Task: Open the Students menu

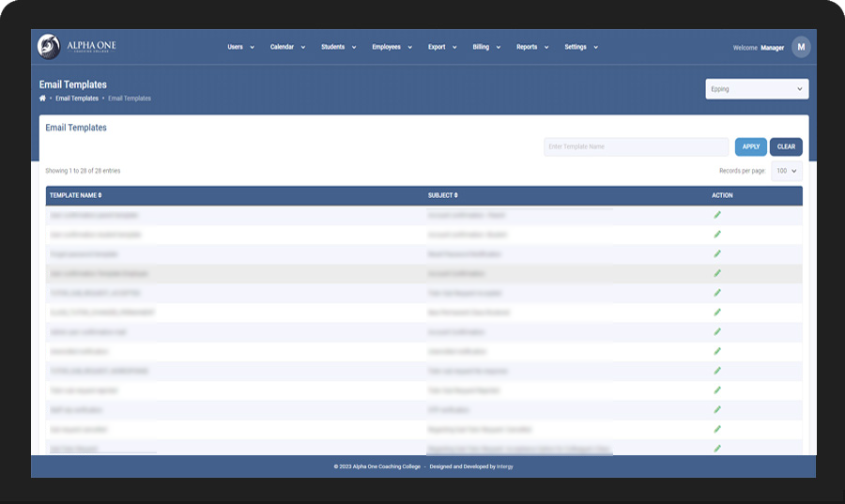Action: pyautogui.click(x=338, y=47)
